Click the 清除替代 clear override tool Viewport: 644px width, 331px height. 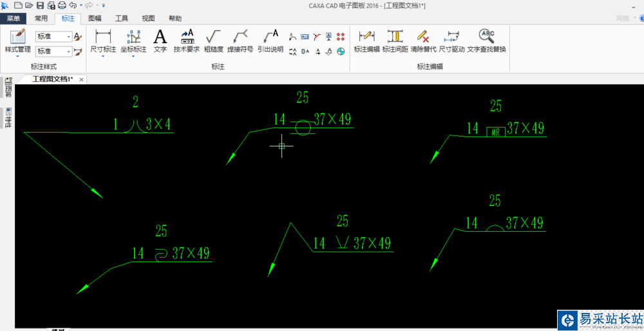(x=424, y=41)
